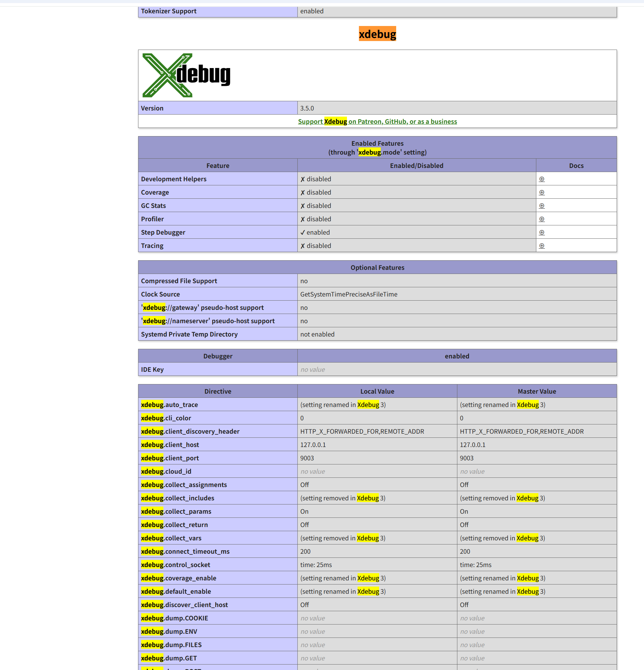Click xdebug.dump.GET directive name
The image size is (644, 670).
click(169, 658)
